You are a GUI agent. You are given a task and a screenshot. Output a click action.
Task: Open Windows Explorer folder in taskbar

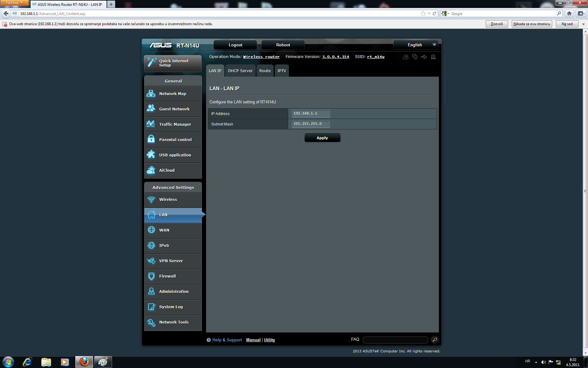(x=46, y=362)
